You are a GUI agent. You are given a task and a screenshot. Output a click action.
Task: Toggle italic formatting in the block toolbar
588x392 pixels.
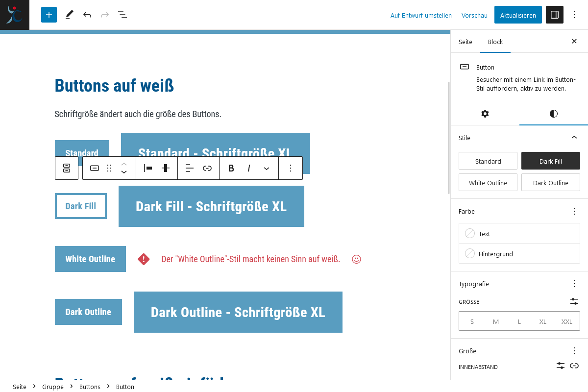coord(249,168)
